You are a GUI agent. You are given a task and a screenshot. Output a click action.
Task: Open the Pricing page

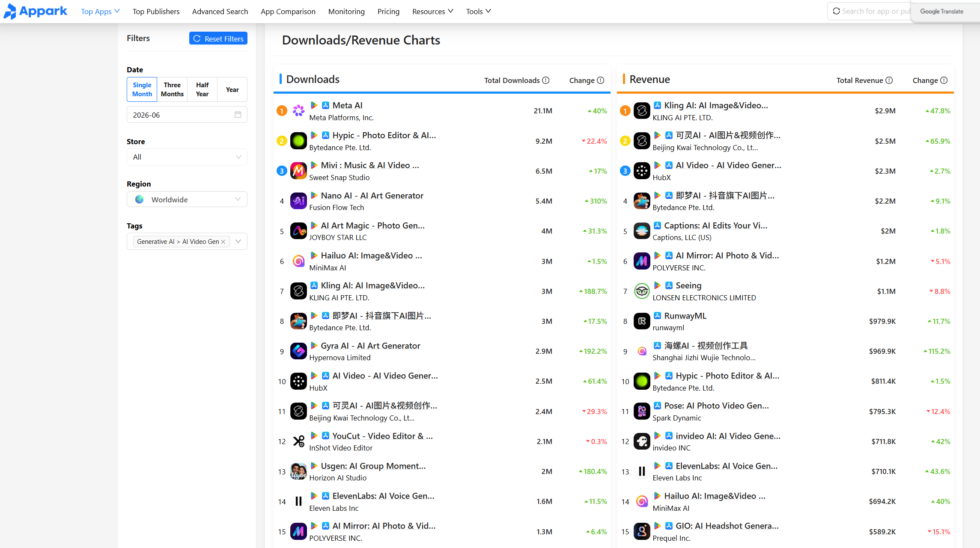point(388,12)
